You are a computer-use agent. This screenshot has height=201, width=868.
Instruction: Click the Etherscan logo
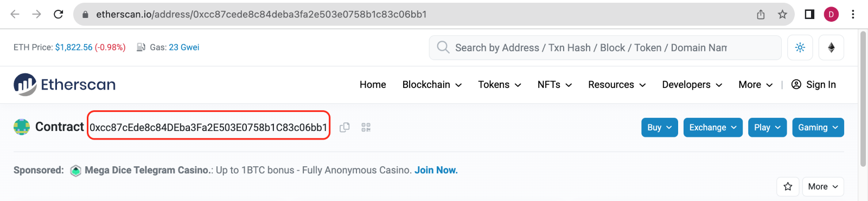65,84
